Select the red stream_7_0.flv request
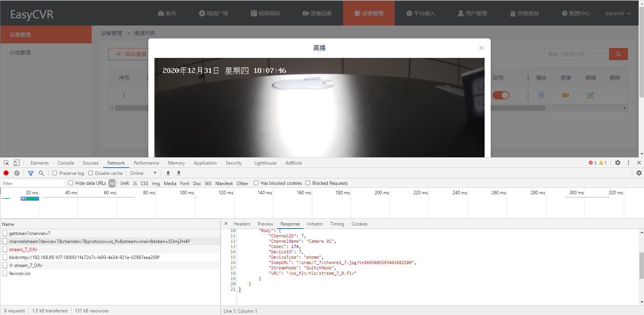 110,249
